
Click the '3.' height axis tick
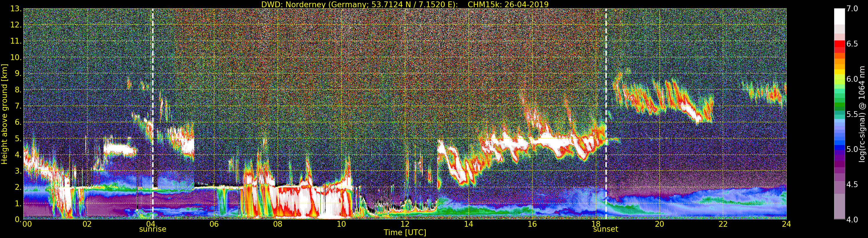pyautogui.click(x=18, y=171)
